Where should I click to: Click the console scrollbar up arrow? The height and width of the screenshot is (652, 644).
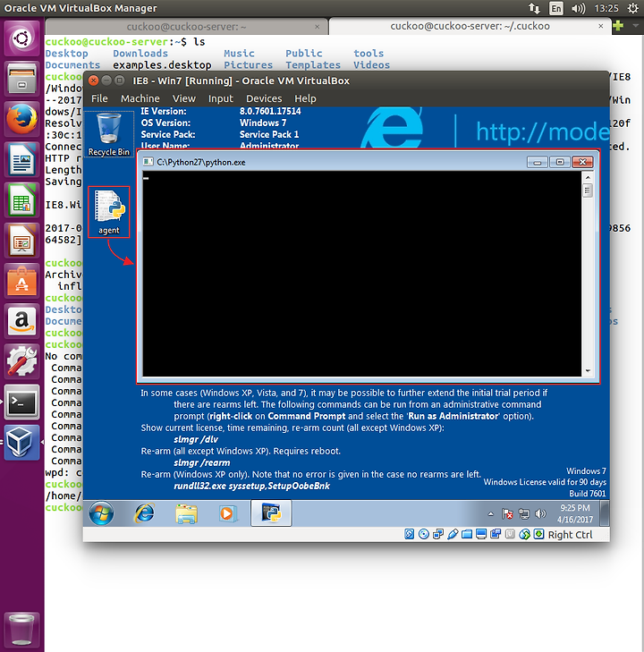coord(588,177)
